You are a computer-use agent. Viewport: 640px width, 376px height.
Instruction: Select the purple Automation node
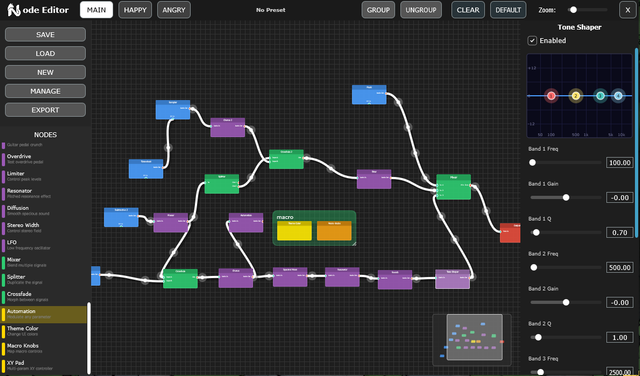pyautogui.click(x=246, y=222)
